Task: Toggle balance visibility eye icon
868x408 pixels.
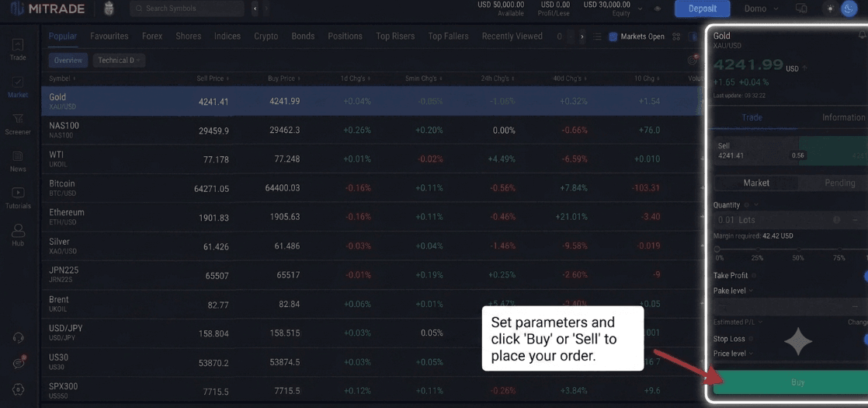Action: click(657, 9)
